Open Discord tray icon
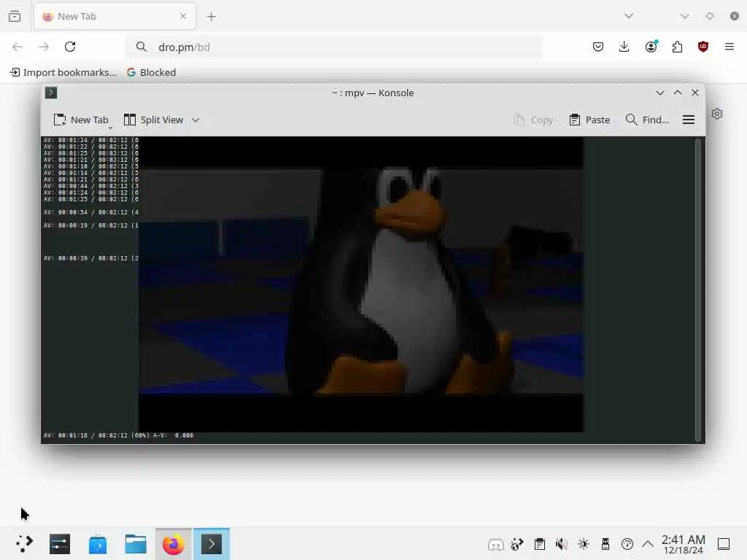 coord(495,544)
